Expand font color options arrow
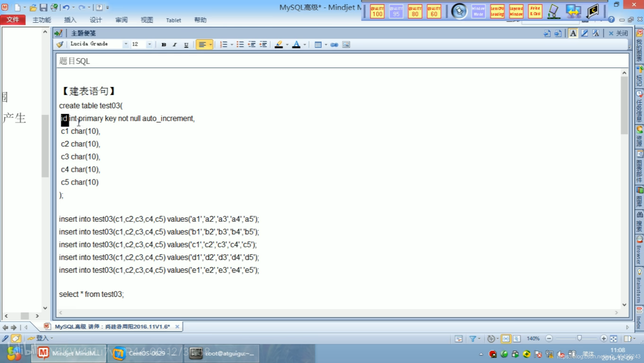Image resolution: width=644 pixels, height=363 pixels. click(x=305, y=44)
